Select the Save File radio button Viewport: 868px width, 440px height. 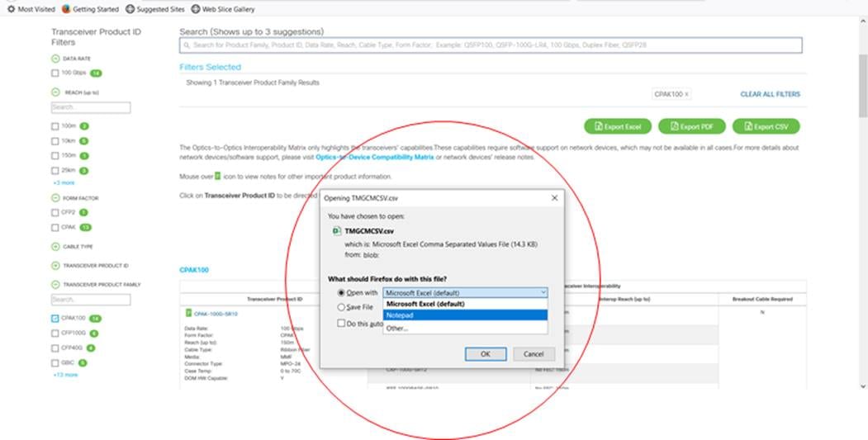click(x=341, y=307)
